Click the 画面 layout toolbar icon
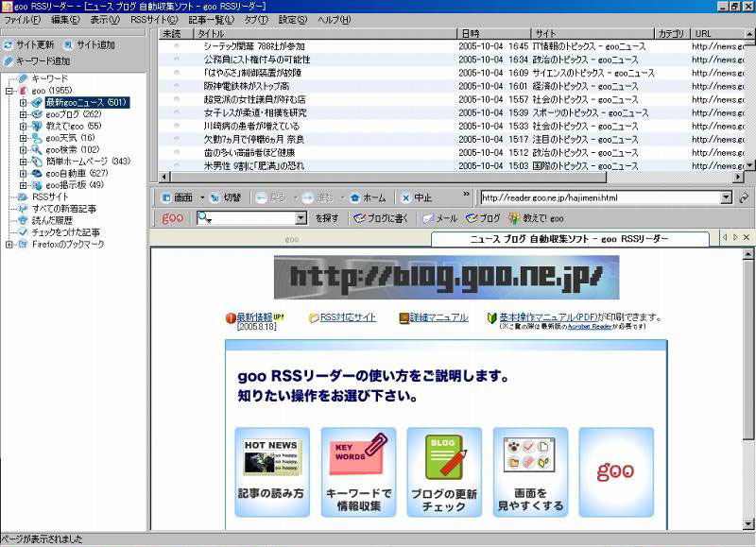Image resolution: width=756 pixels, height=547 pixels. tap(166, 197)
